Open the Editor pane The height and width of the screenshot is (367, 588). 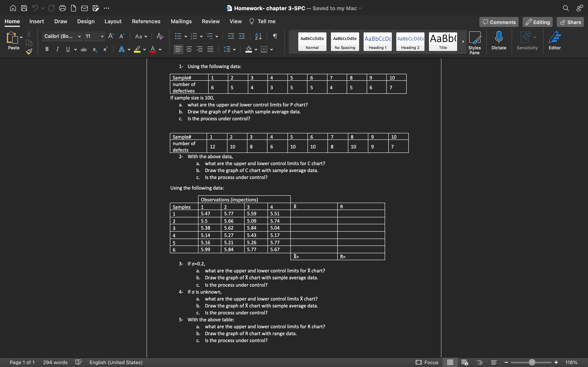555,41
